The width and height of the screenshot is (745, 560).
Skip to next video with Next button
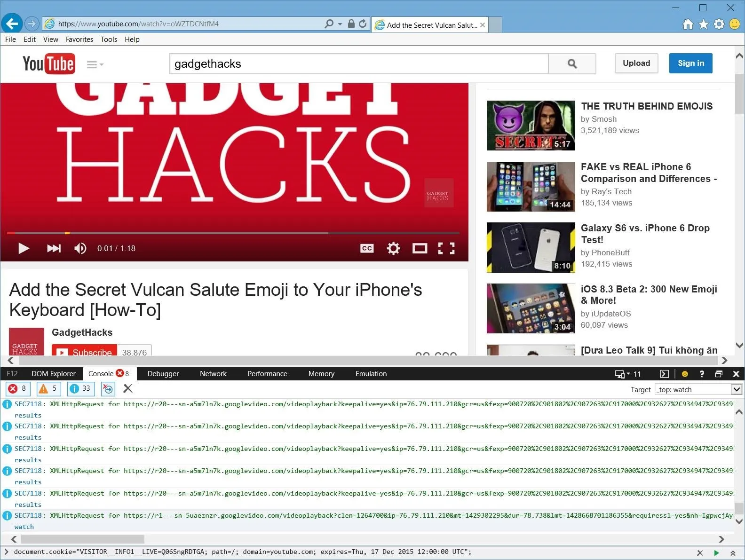54,248
